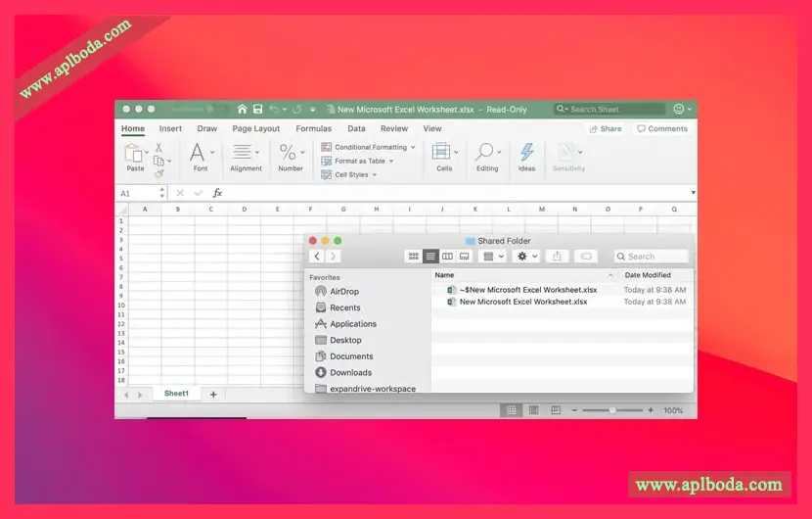
Task: Click the feedback smiley icon in Excel
Action: point(678,109)
